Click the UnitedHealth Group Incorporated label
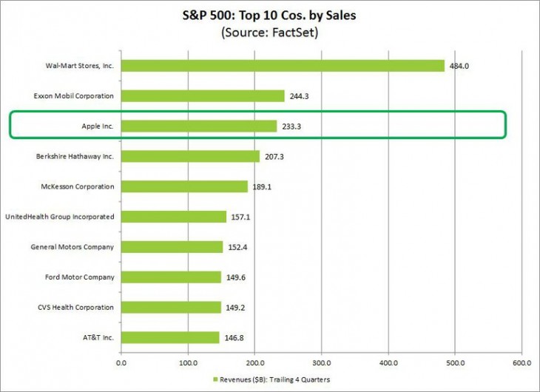540x392 pixels. click(x=60, y=217)
